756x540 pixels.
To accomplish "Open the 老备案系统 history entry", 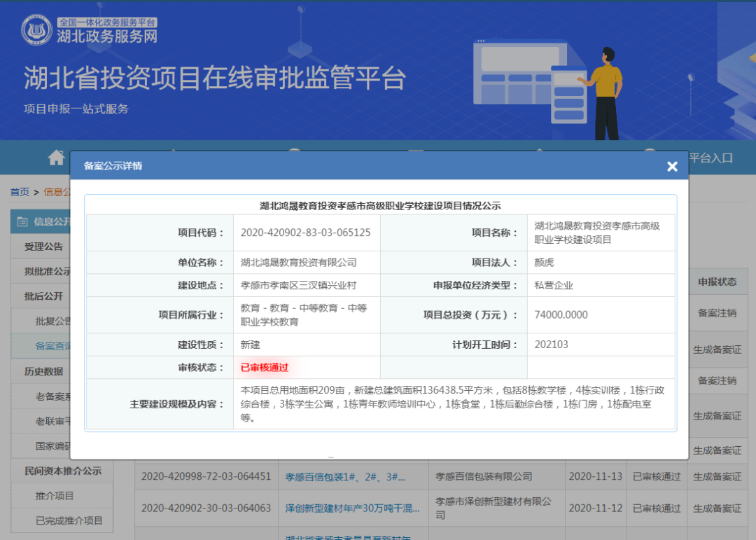I will tap(53, 396).
